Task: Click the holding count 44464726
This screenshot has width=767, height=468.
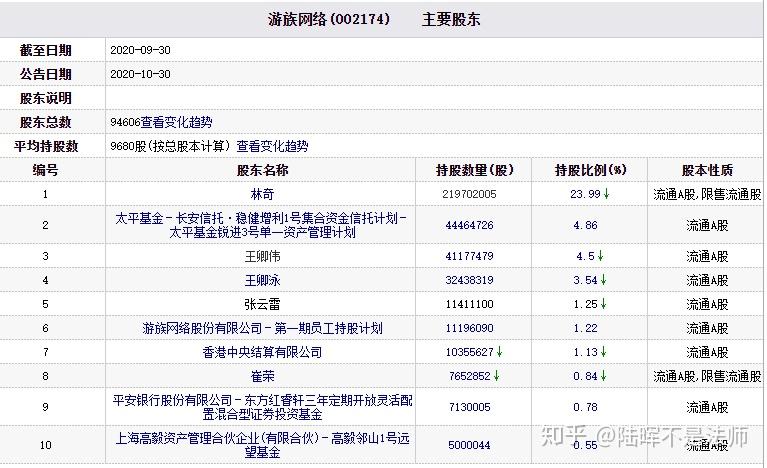Action: click(469, 225)
